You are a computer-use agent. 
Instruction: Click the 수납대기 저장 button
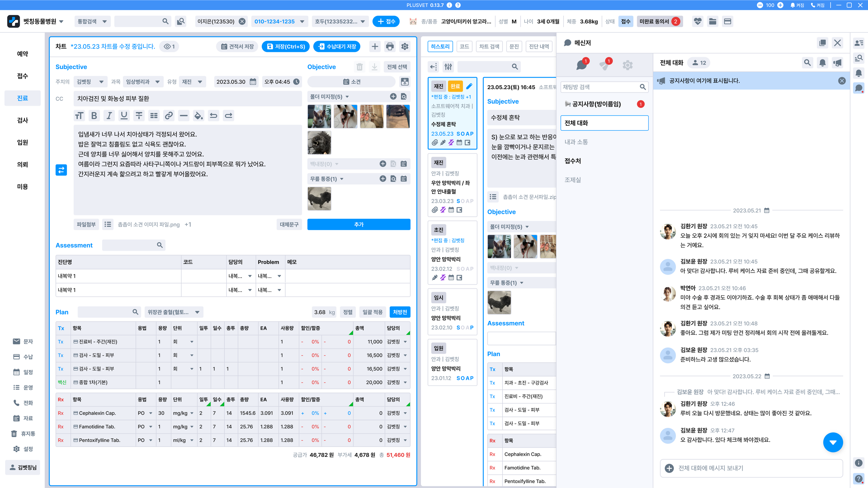(337, 47)
